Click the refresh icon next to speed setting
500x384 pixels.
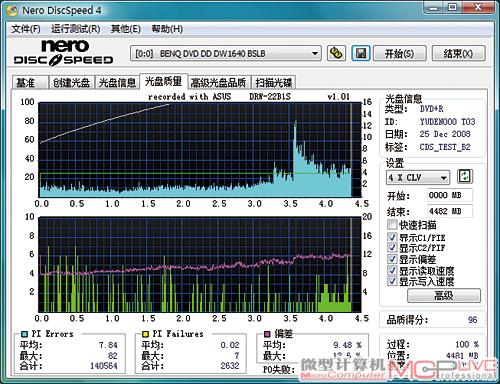465,176
